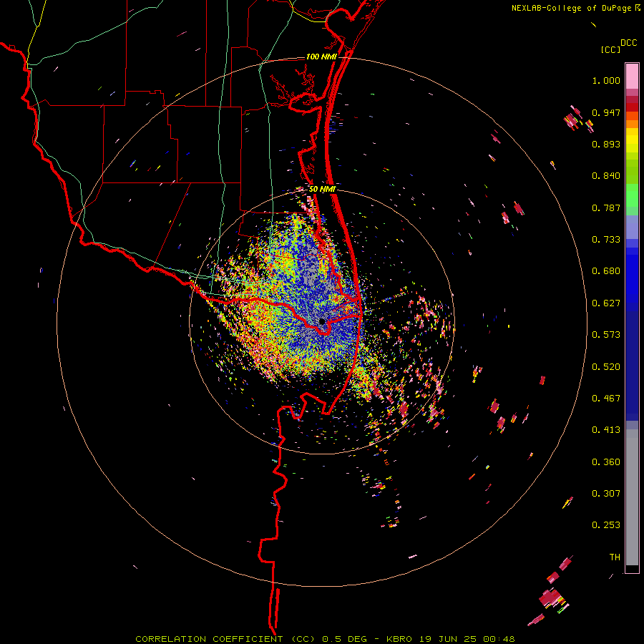Click the light pink color bar segment beside 1.000
The height and width of the screenshot is (644, 644).
click(632, 77)
